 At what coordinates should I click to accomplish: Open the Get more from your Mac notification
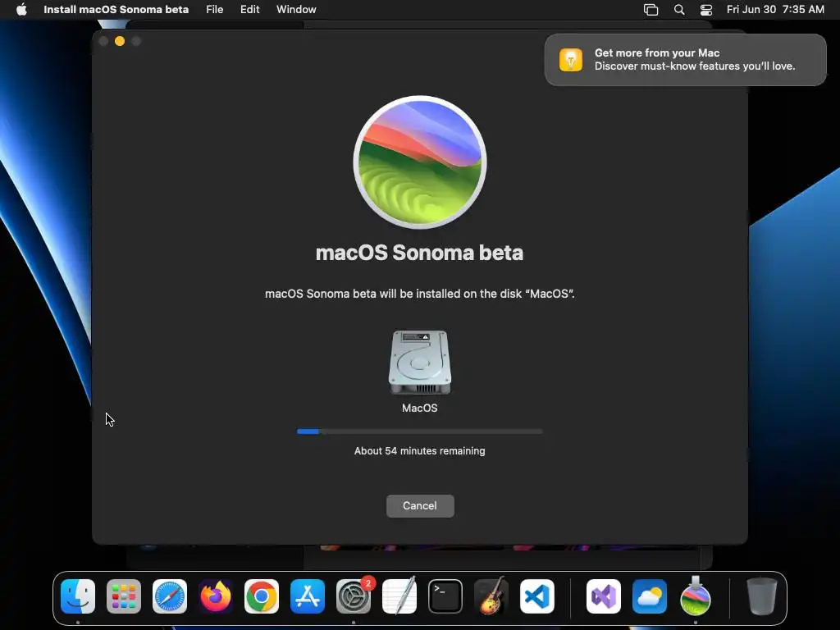pos(685,59)
